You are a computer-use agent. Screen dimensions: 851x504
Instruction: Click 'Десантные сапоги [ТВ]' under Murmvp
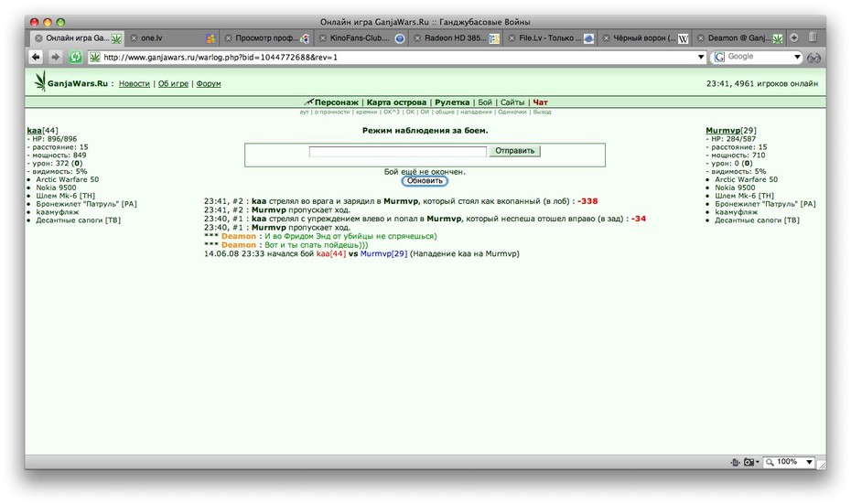point(757,220)
